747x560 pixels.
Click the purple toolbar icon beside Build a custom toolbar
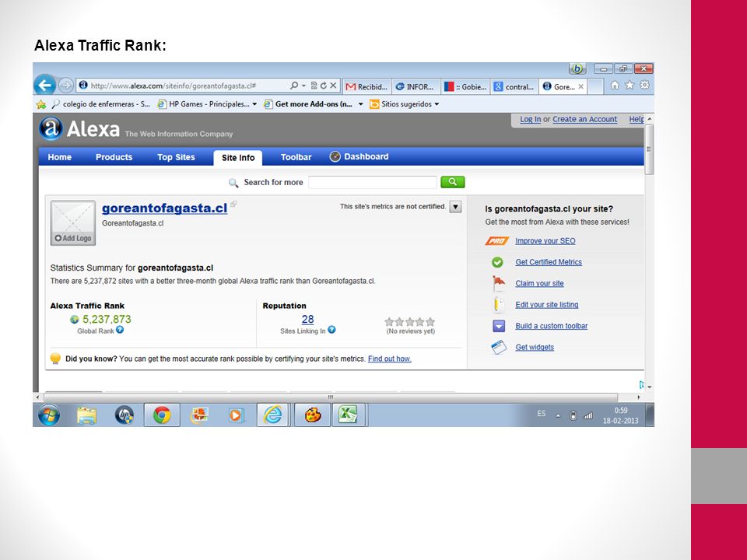tap(498, 326)
